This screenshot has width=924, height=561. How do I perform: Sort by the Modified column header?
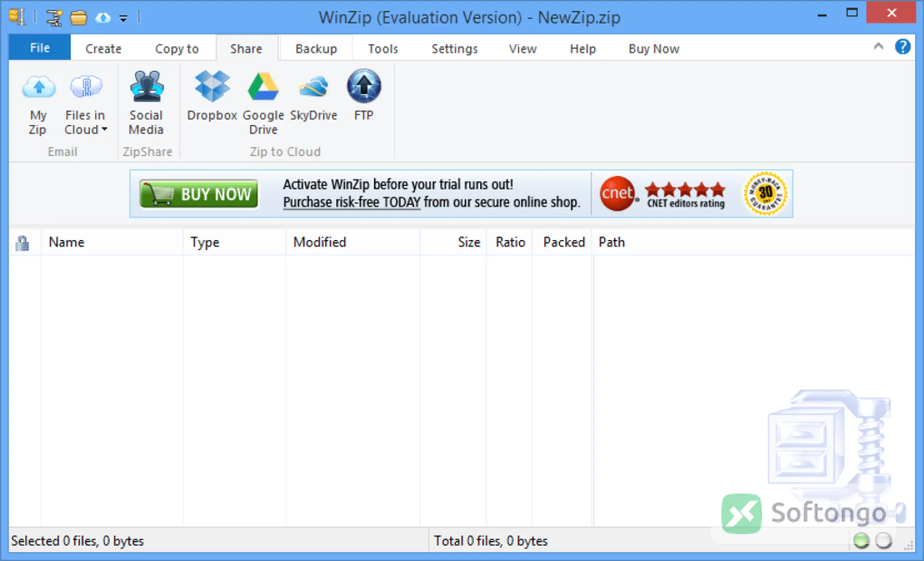[353, 242]
